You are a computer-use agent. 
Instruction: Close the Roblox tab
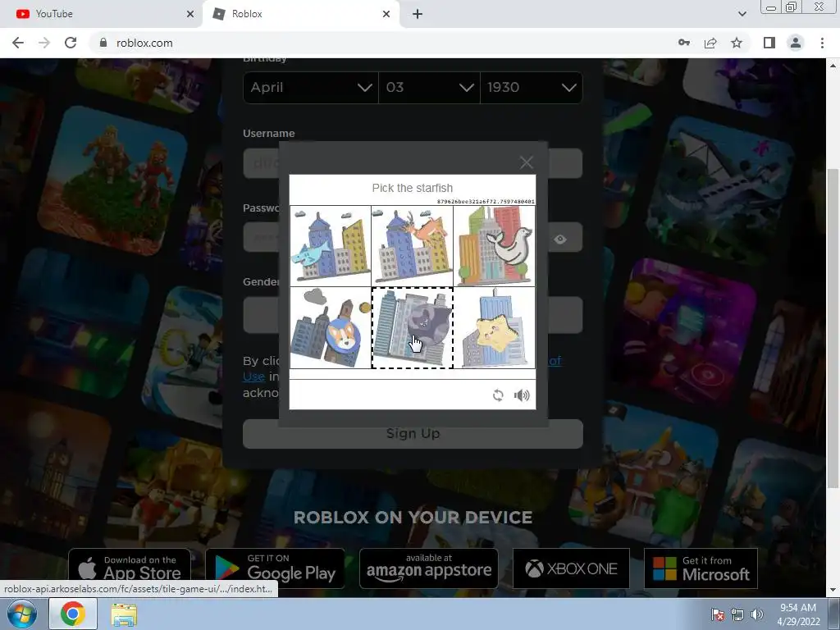[386, 14]
